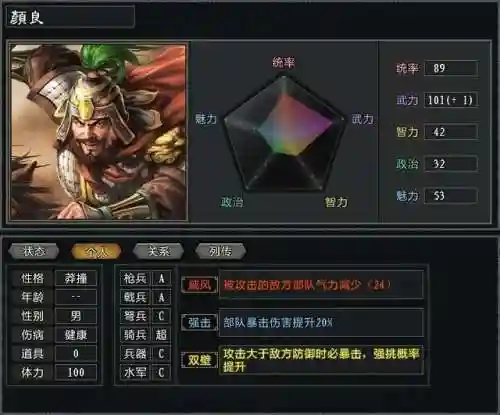
Task: Select the 性格 value 莽撞
Action: [76, 278]
